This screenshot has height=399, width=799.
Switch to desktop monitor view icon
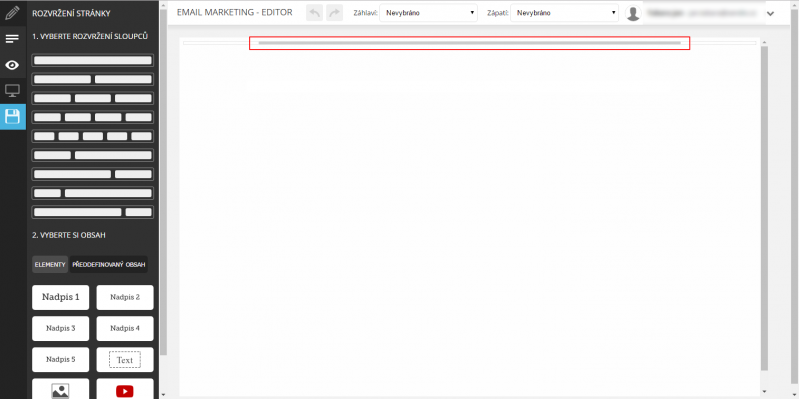pyautogui.click(x=12, y=91)
